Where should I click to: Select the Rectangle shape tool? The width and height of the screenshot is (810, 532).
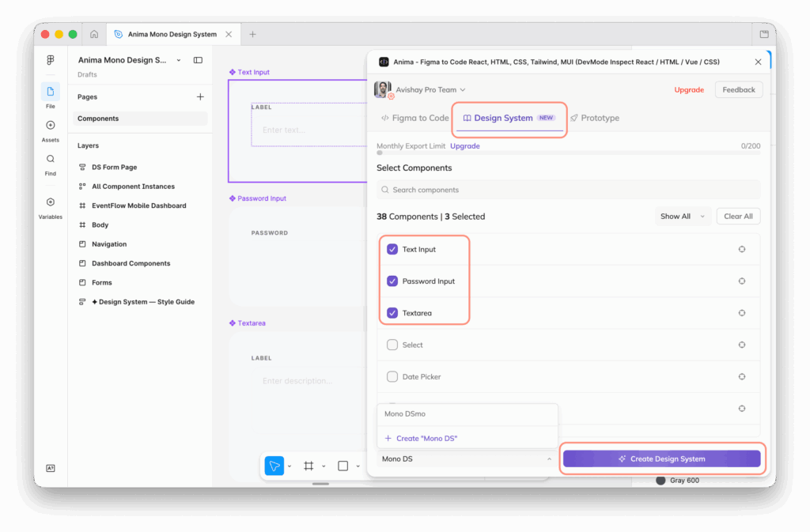342,466
